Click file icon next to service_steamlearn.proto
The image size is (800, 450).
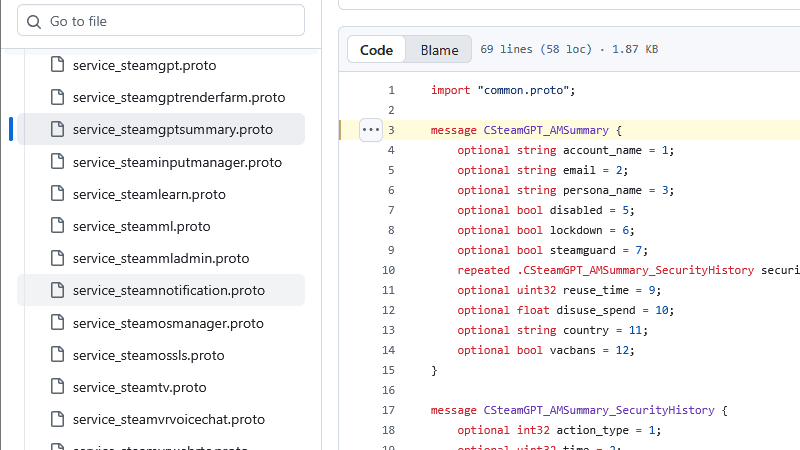coord(57,194)
